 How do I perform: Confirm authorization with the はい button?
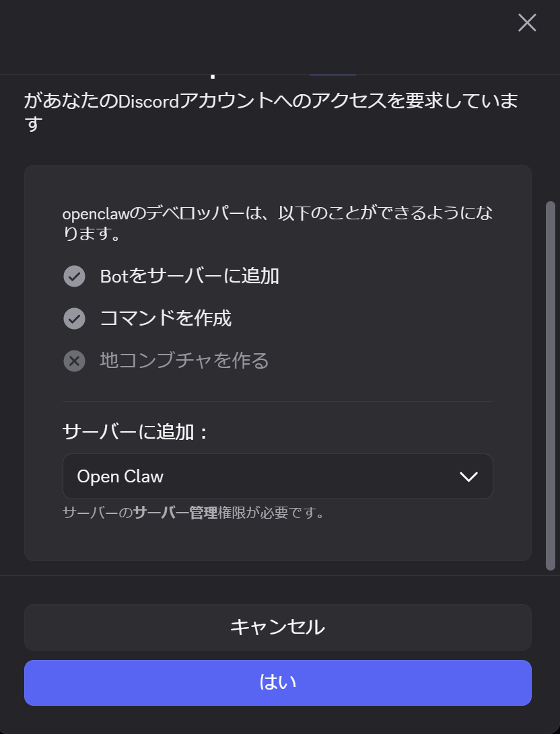click(x=277, y=682)
